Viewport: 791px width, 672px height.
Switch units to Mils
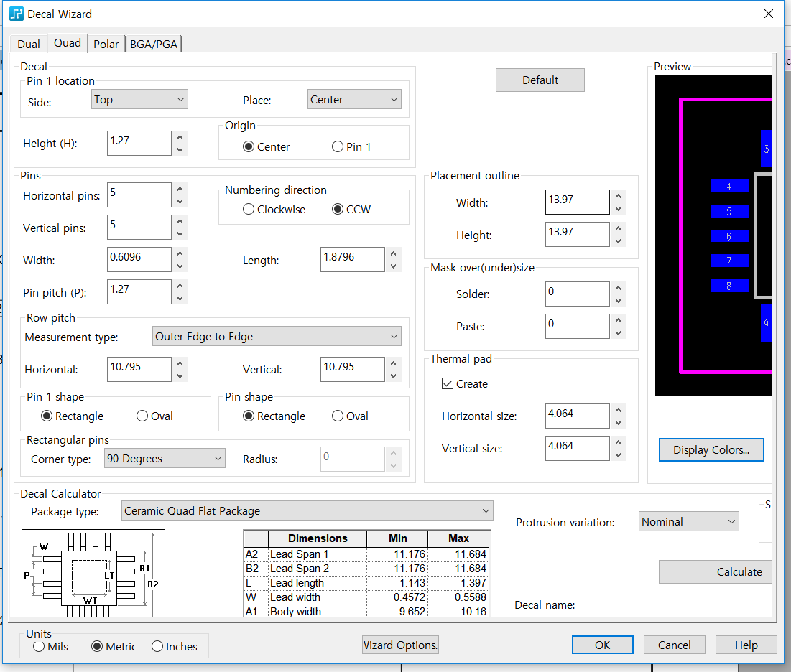click(x=39, y=646)
